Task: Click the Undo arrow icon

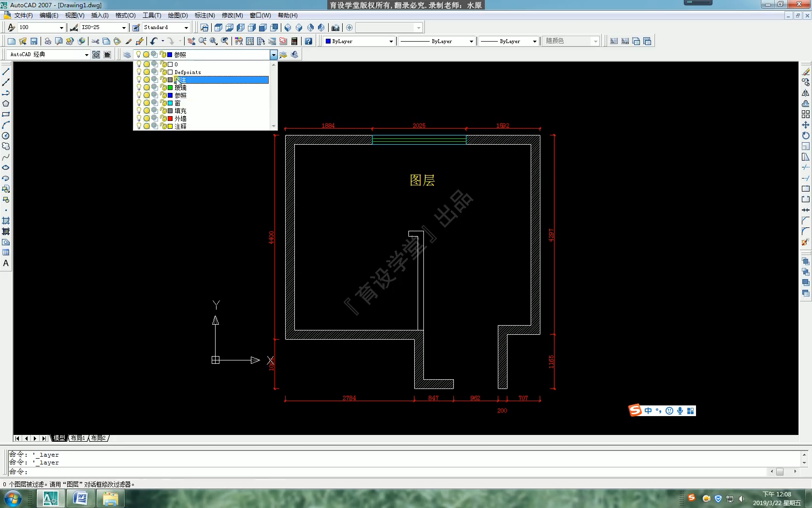Action: [x=154, y=41]
